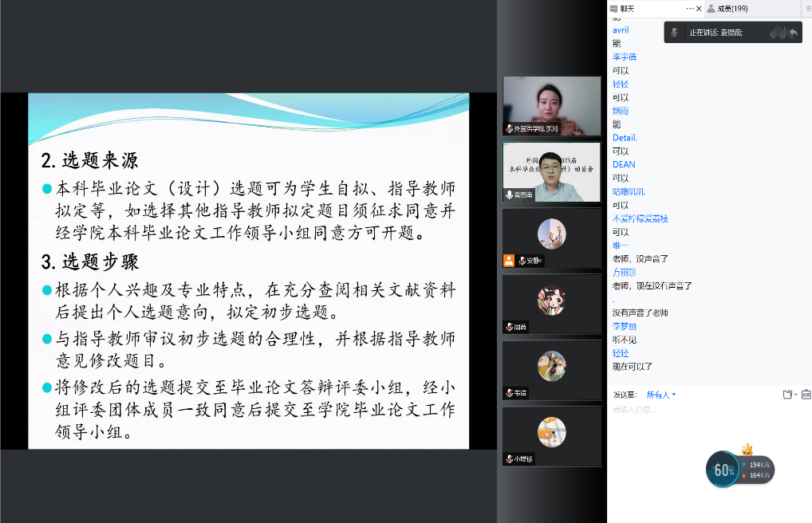Click chat message 现在可以了
Image resolution: width=812 pixels, height=523 pixels.
633,367
